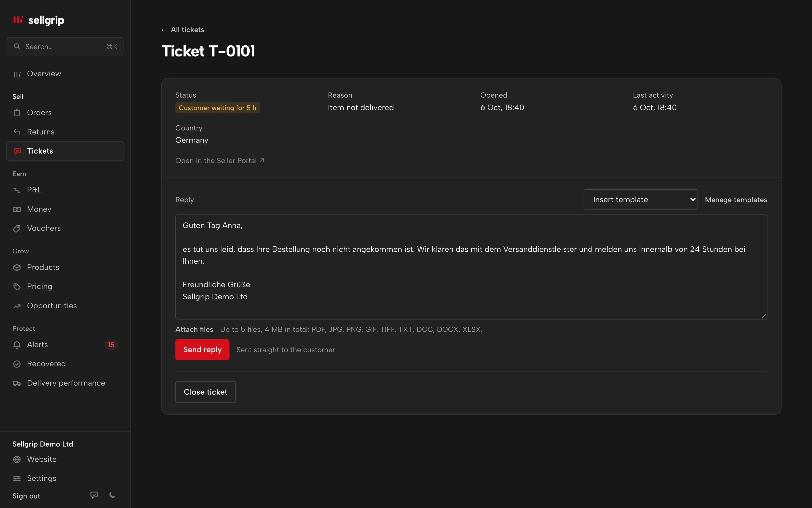
Task: Click the Ticket T-0101 heading
Action: 208,51
